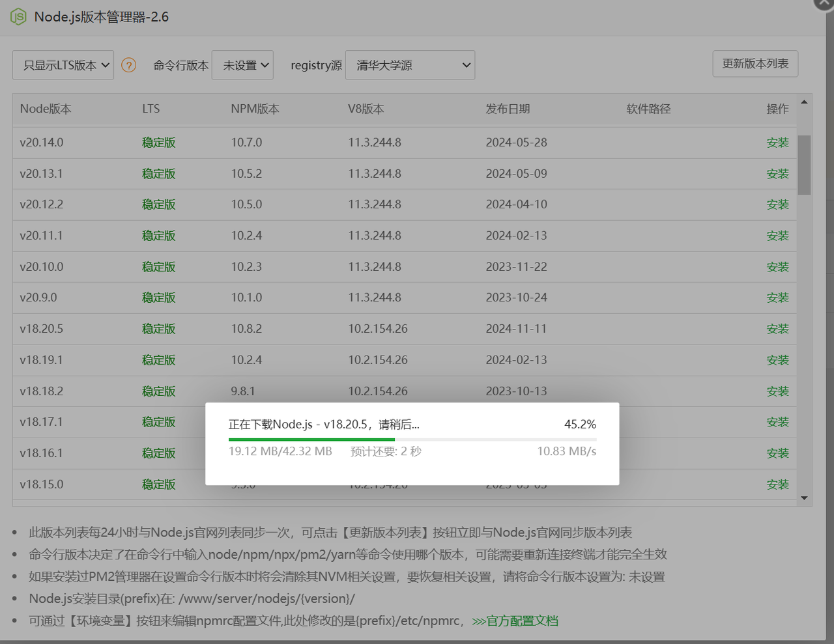Click release date 2024-05-28 cell
Image resolution: width=834 pixels, height=644 pixels.
pyautogui.click(x=516, y=143)
